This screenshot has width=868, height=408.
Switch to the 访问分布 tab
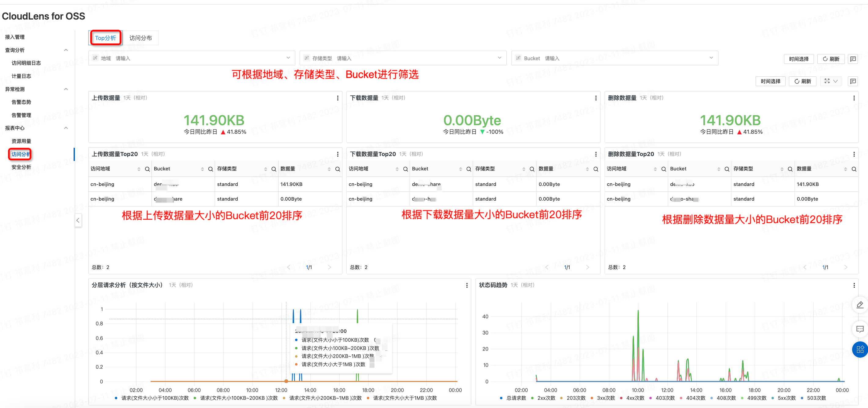pyautogui.click(x=140, y=38)
